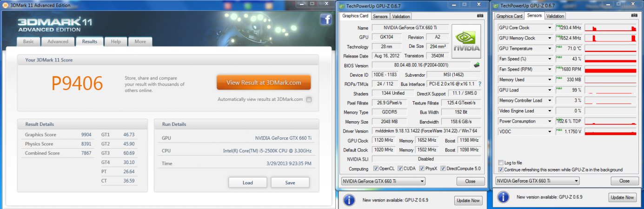Image resolution: width=644 pixels, height=209 pixels.
Task: Click the Fan Speed (RPM) red history graph
Action: tap(611, 69)
